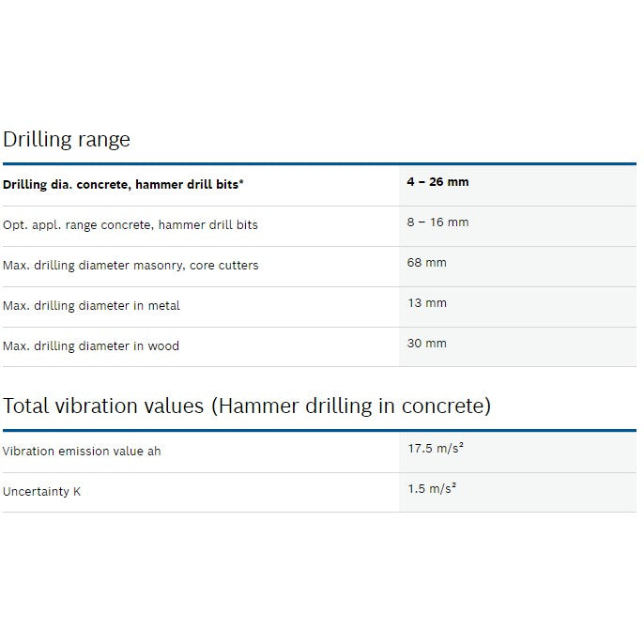644x644 pixels.
Task: Click the 'Max. drilling diameter in wood' label
Action: tap(91, 346)
